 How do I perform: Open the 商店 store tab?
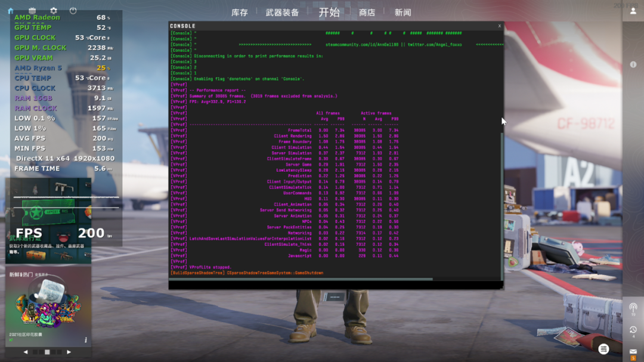click(367, 13)
